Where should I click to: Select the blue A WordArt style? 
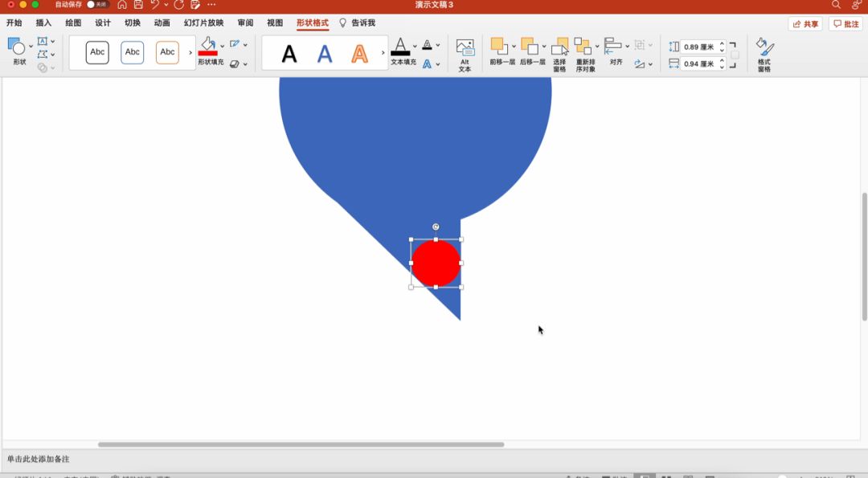[x=325, y=54]
